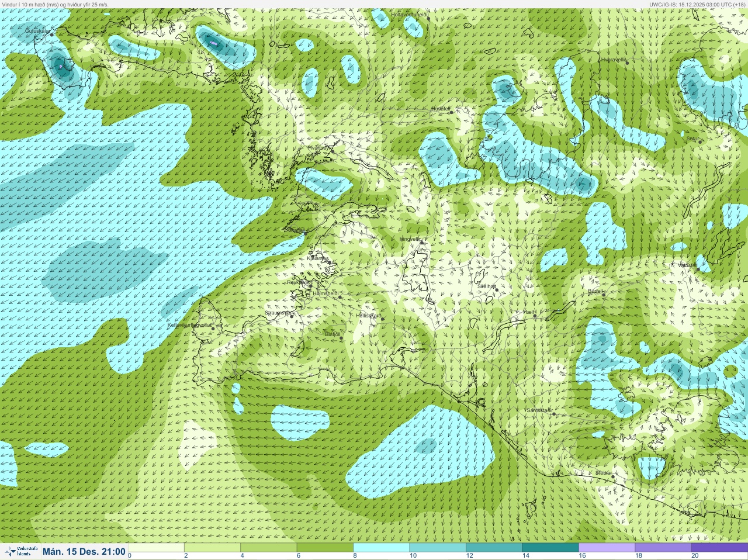Click the Reykjavík station label

point(297,282)
